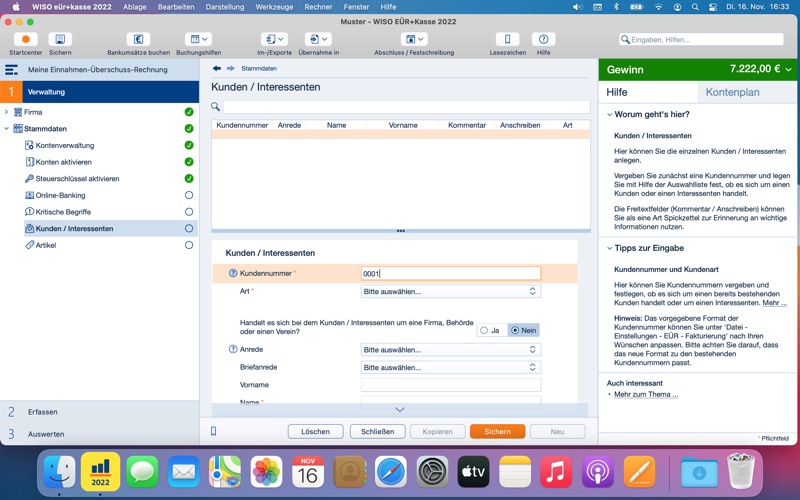Viewport: 800px width, 500px height.
Task: Click the status circle next to Online-Banking
Action: 189,195
